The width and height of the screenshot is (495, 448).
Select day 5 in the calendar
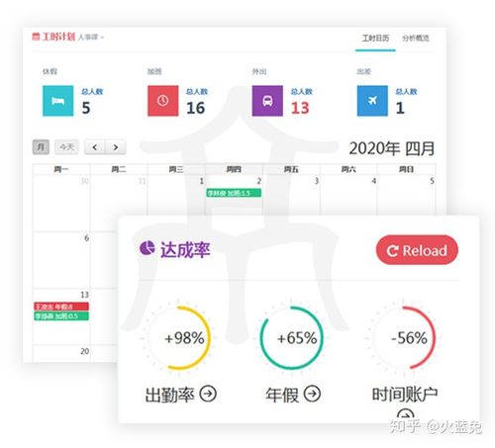[432, 181]
